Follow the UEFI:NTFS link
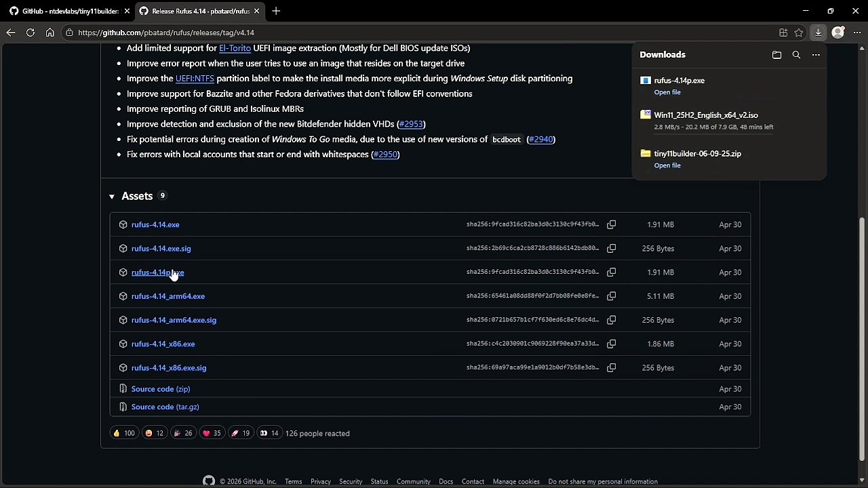The width and height of the screenshot is (868, 488). pos(195,79)
